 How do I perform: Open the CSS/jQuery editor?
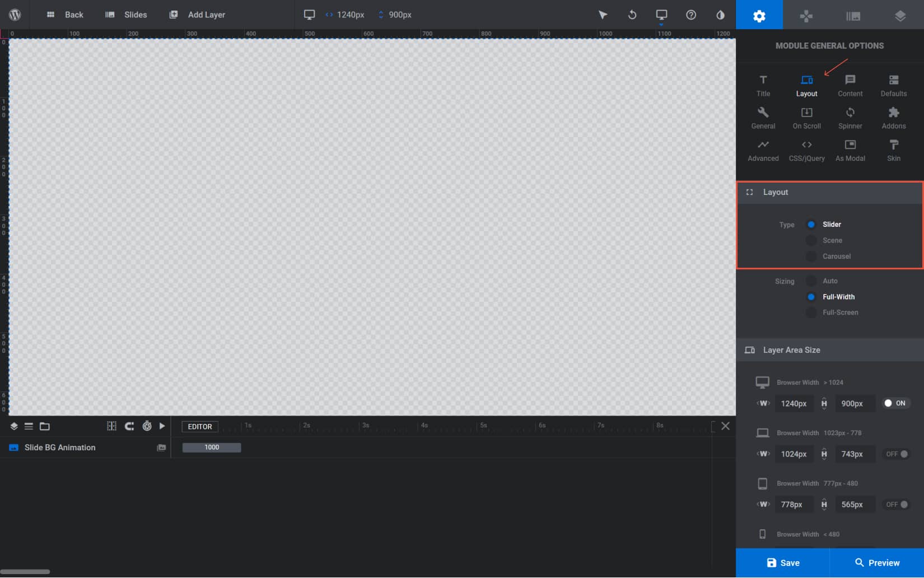tap(806, 150)
